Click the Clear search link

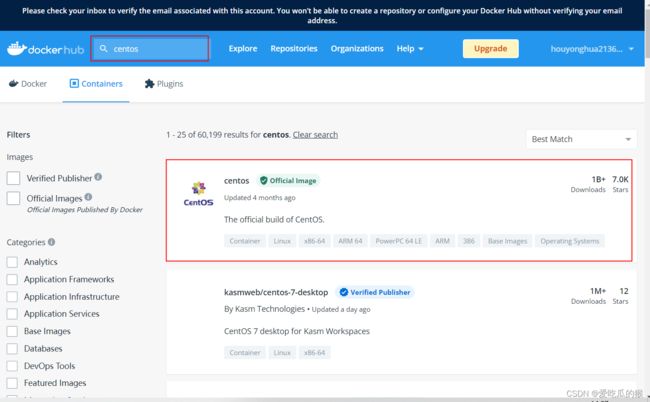(315, 135)
